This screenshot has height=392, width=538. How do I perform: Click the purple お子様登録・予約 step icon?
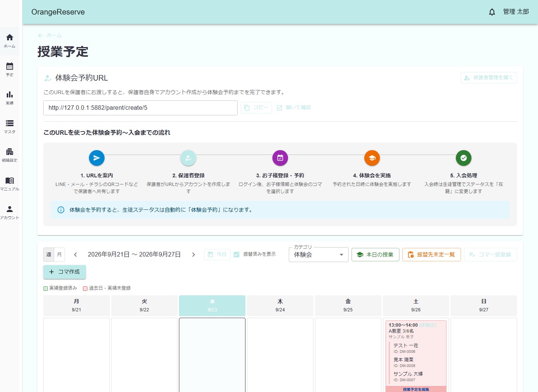[280, 158]
